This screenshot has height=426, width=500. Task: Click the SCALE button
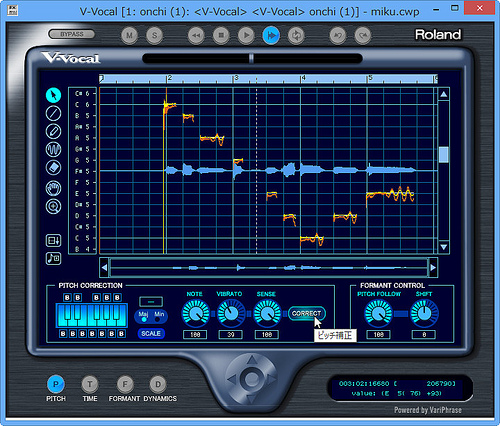[151, 333]
